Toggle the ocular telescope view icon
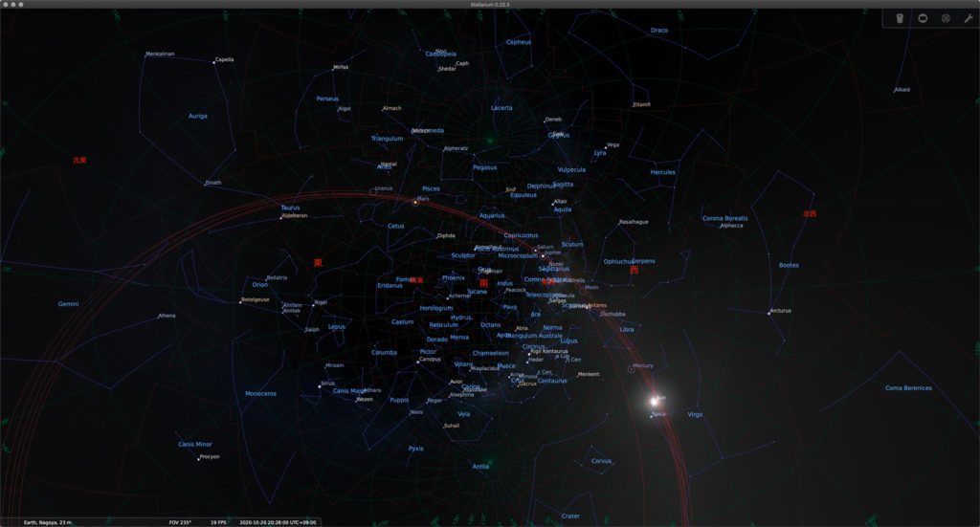The width and height of the screenshot is (980, 527). click(900, 19)
